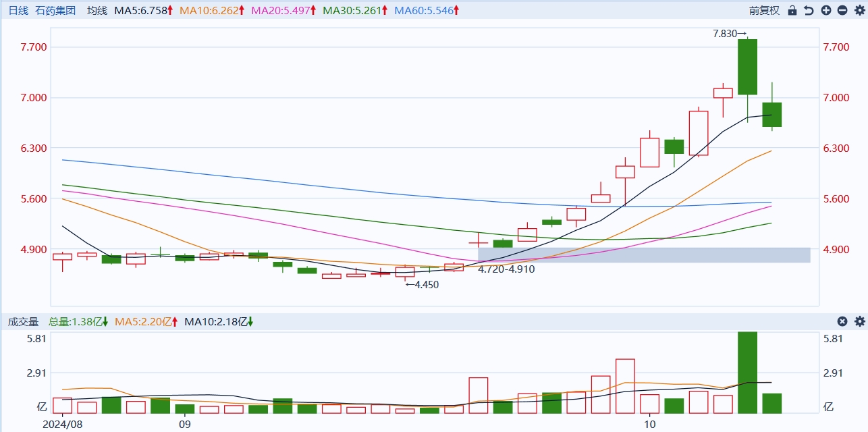This screenshot has height=432, width=868.
Task: Open main chart settings gear icon
Action: coord(859,10)
